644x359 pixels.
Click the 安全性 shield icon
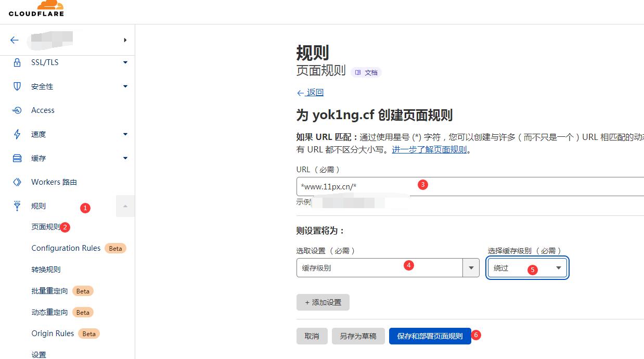[x=17, y=86]
